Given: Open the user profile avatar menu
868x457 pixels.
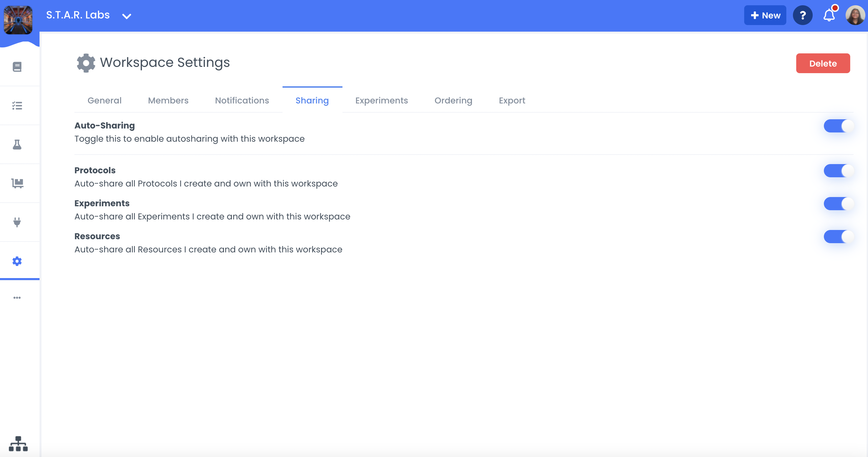Looking at the screenshot, I should [x=855, y=15].
